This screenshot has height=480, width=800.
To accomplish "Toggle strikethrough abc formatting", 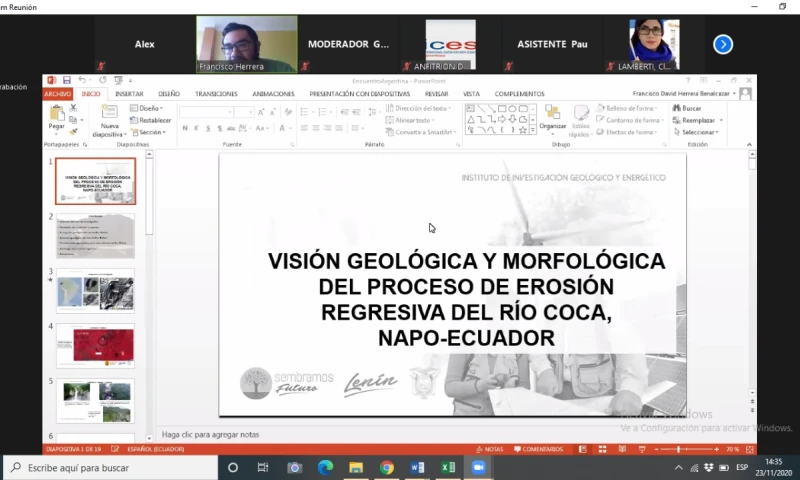I will [231, 128].
